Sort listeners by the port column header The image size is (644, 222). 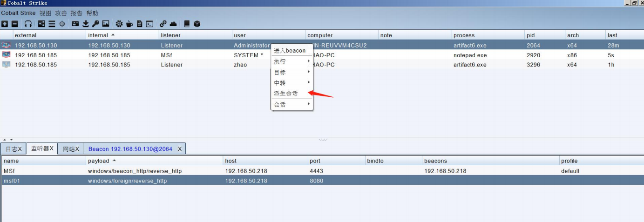[337, 161]
